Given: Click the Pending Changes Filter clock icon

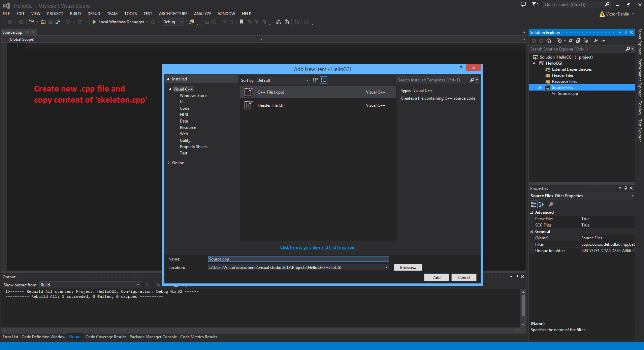Looking at the screenshot, I should click(559, 41).
